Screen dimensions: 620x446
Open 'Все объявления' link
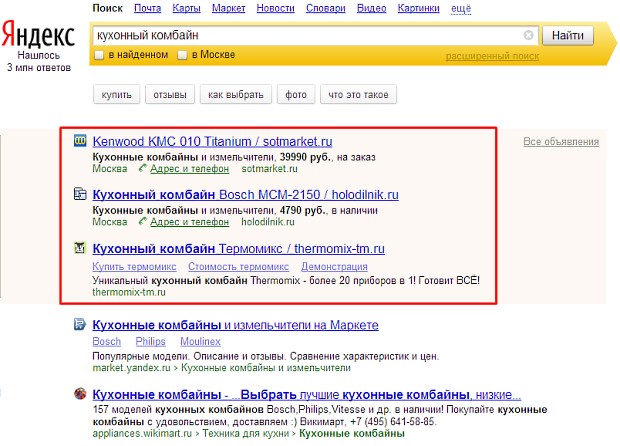click(561, 142)
